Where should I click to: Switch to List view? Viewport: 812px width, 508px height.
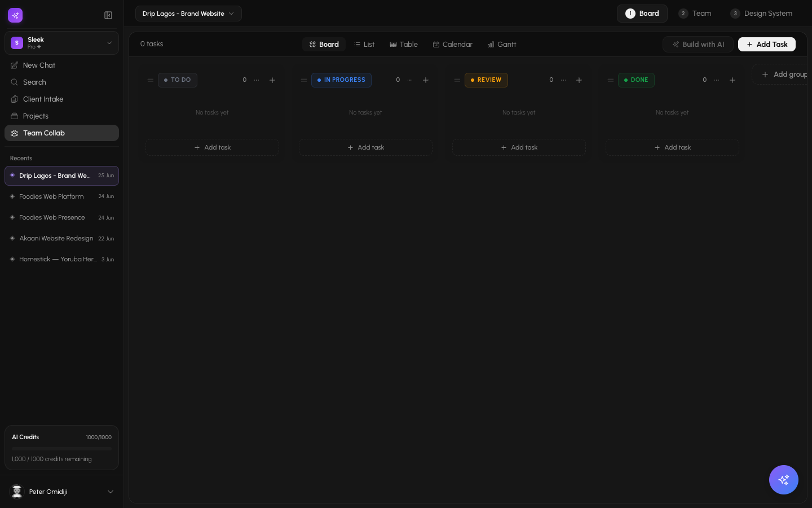(x=364, y=45)
